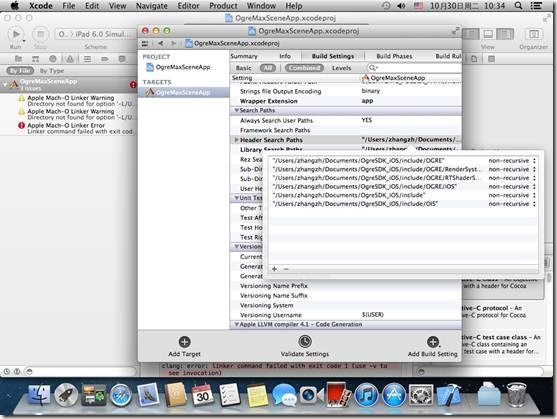The image size is (557, 419).
Task: Select OgreMaxSceneApp under PROJECT
Action: 183,67
